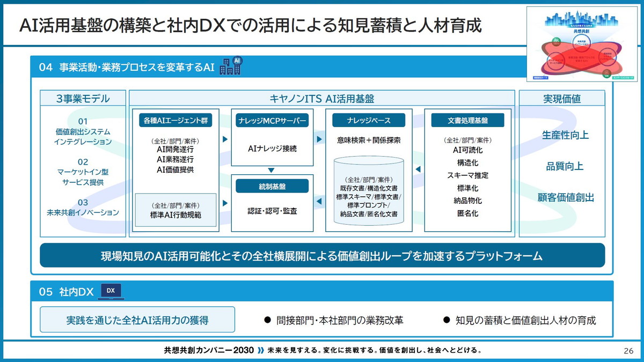Select the 3事業モデル header tab

83,98
